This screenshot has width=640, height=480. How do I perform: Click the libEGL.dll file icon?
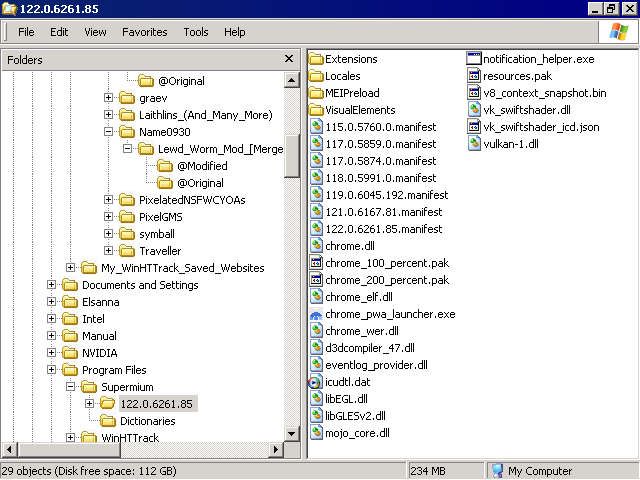[x=316, y=399]
